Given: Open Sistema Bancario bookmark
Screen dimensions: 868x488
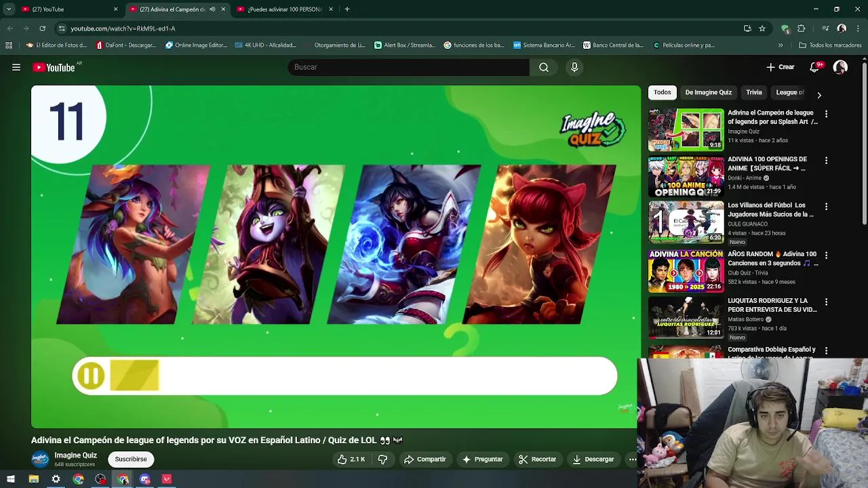Looking at the screenshot, I should tap(544, 45).
